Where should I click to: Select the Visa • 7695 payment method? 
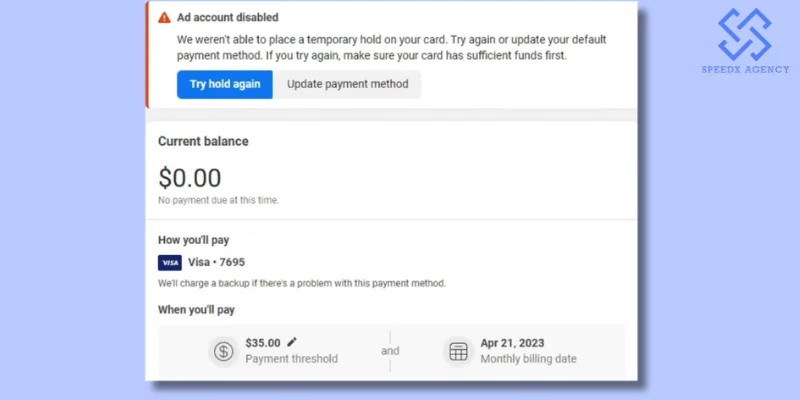(x=216, y=263)
